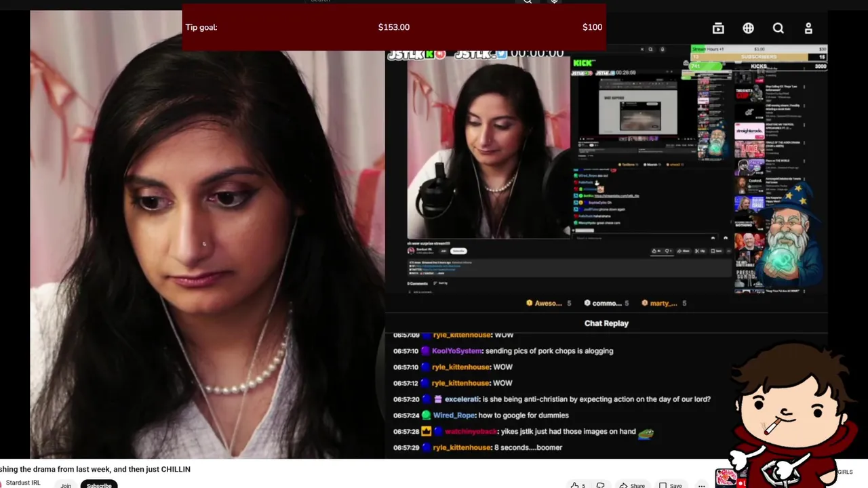Select top chatter marty_...
The image size is (868, 488).
coord(663,303)
